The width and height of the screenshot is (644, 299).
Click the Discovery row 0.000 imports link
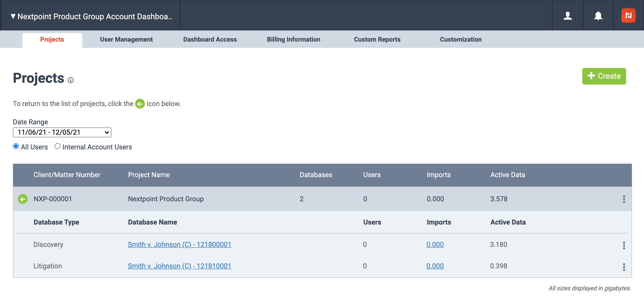(x=435, y=244)
